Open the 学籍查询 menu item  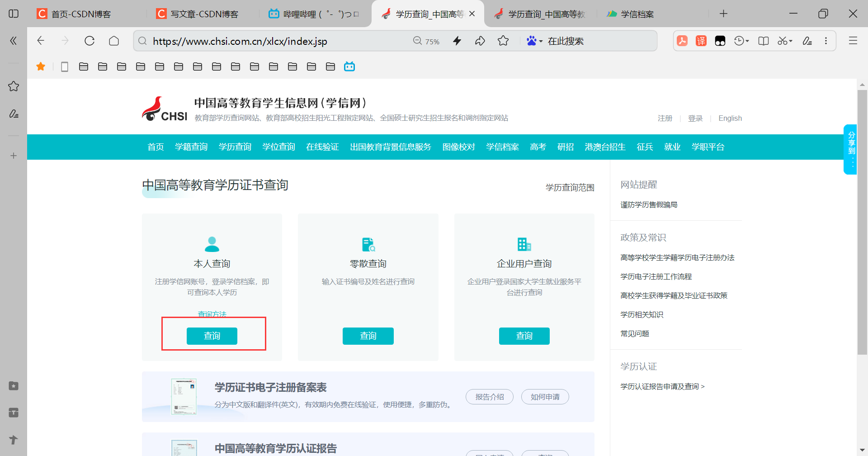point(191,147)
